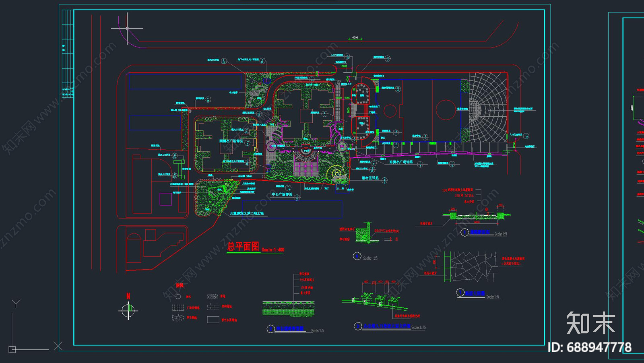Select the red N letter above compass
The width and height of the screenshot is (644, 363).
128,296
